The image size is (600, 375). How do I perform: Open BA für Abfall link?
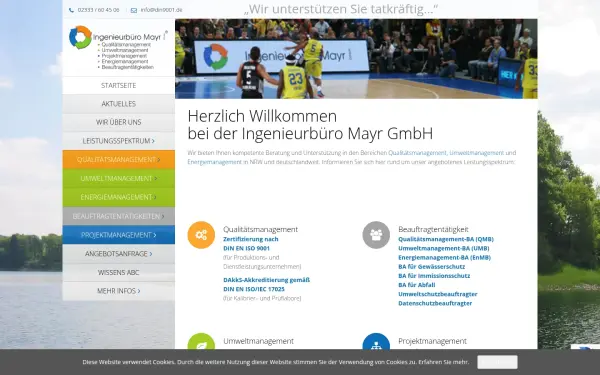(x=417, y=285)
